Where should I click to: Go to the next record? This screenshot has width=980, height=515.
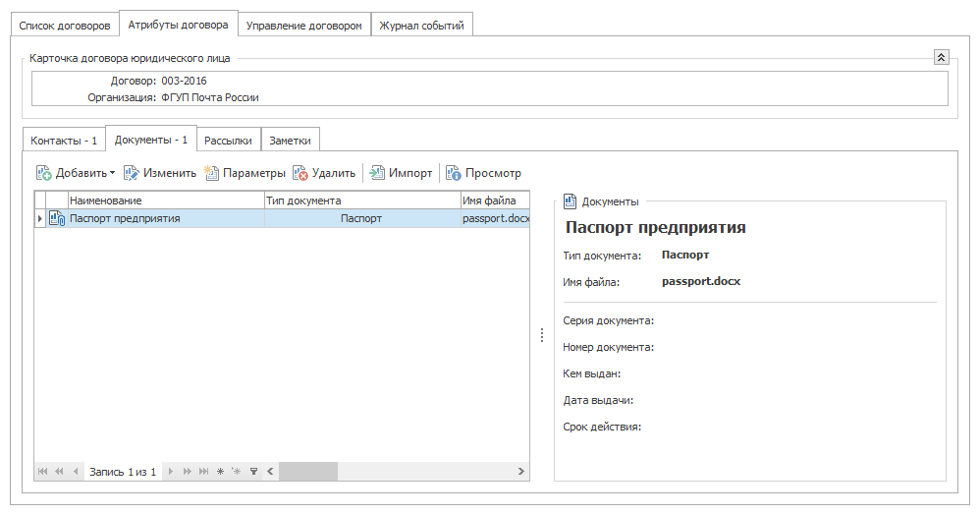point(171,471)
